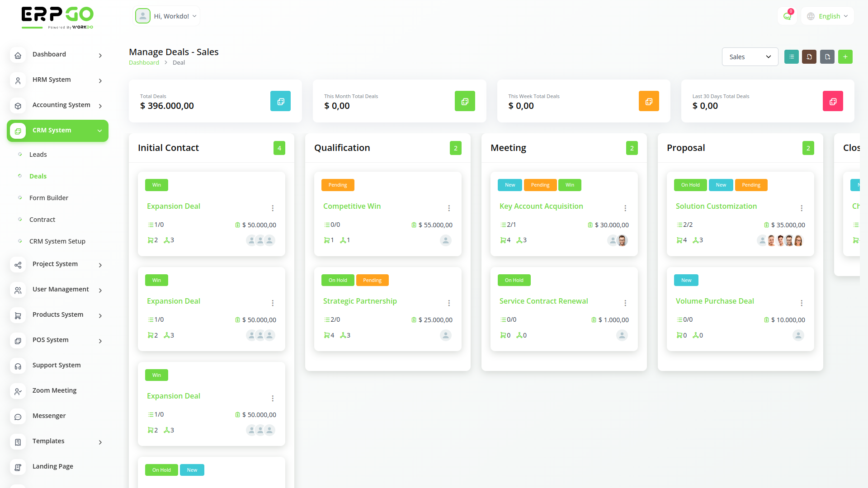This screenshot has height=488, width=868.
Task: Open the teal list view toolbar icon
Action: tap(791, 56)
